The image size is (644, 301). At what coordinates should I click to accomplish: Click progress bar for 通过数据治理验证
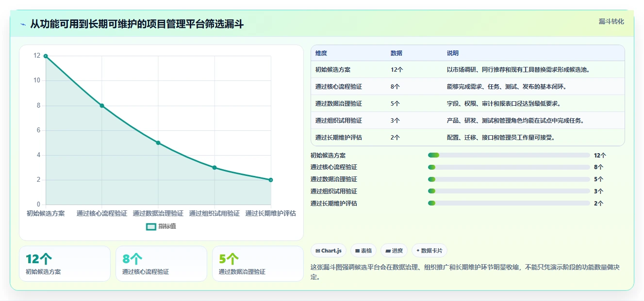click(x=509, y=179)
